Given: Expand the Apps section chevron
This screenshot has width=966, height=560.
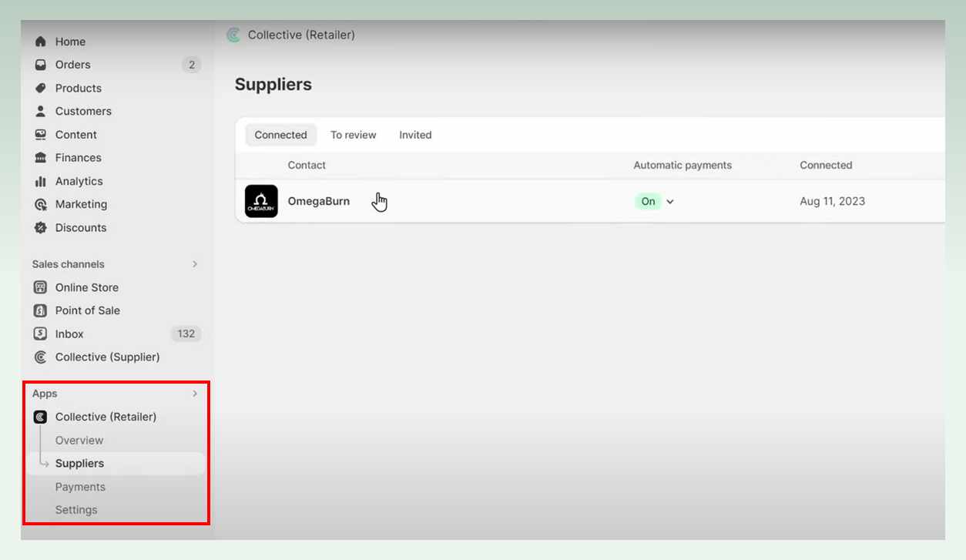Looking at the screenshot, I should pos(195,394).
